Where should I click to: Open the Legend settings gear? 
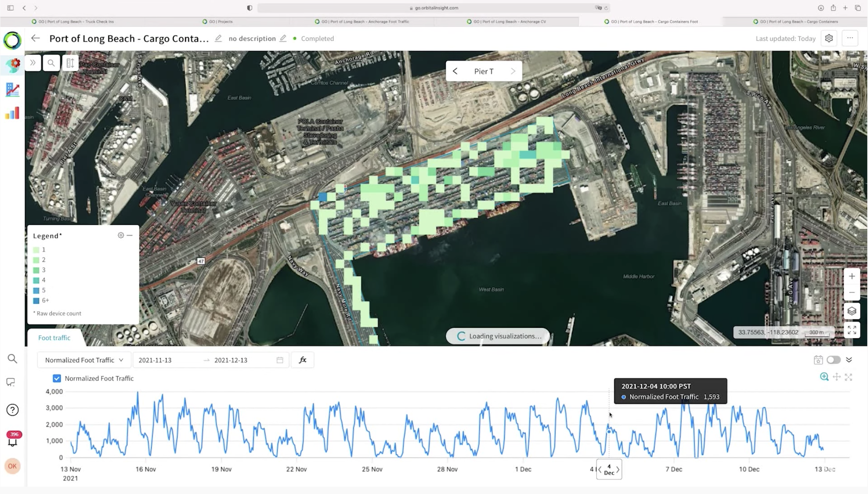[121, 235]
